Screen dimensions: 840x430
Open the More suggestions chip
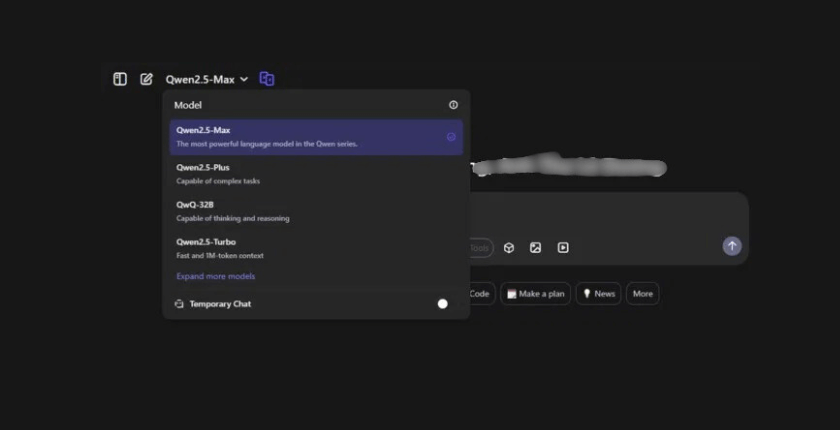642,294
